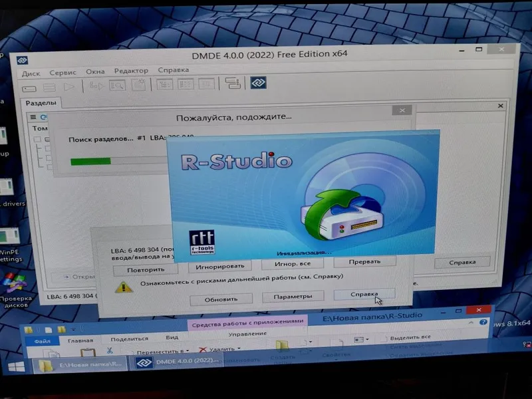Open the Справка menu in DMDE menu bar
The height and width of the screenshot is (399, 532).
tap(174, 70)
